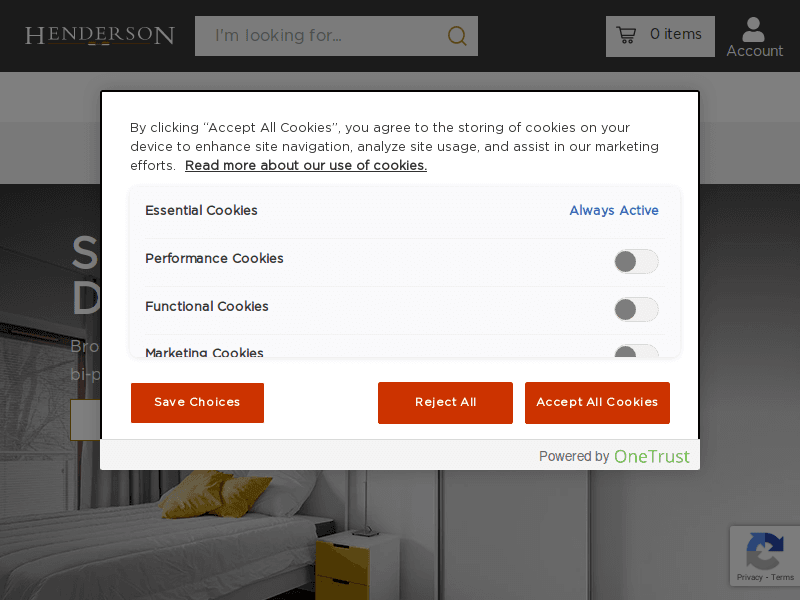Expand the Essential Cookies row
800x600 pixels.
(x=202, y=211)
